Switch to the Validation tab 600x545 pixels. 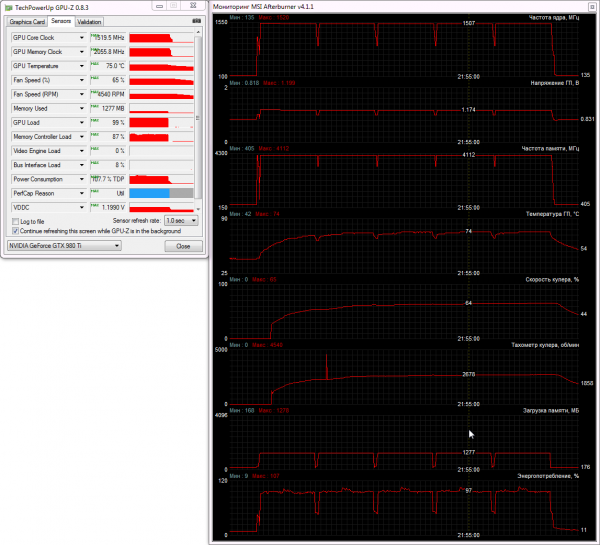89,22
